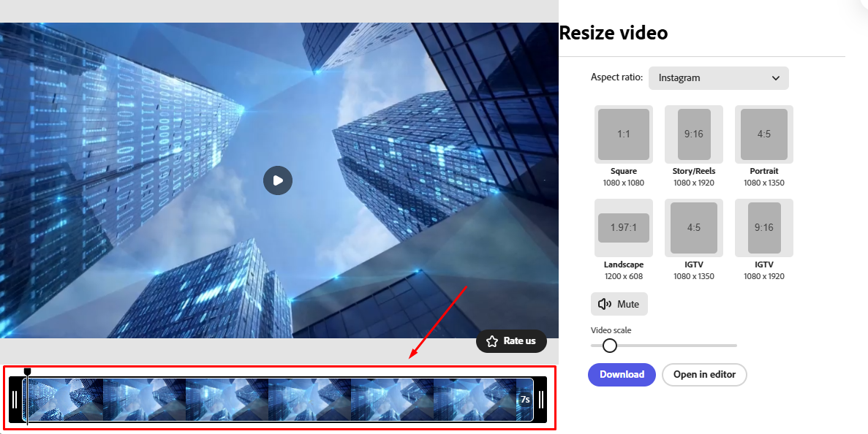The height and width of the screenshot is (434, 868).
Task: Click the Video scale slider track
Action: [664, 346]
